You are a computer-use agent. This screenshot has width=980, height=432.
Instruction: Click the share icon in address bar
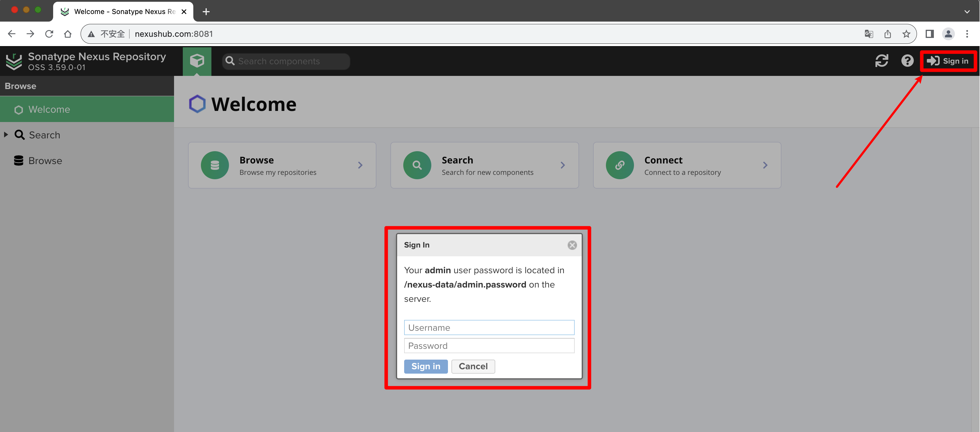pos(887,34)
